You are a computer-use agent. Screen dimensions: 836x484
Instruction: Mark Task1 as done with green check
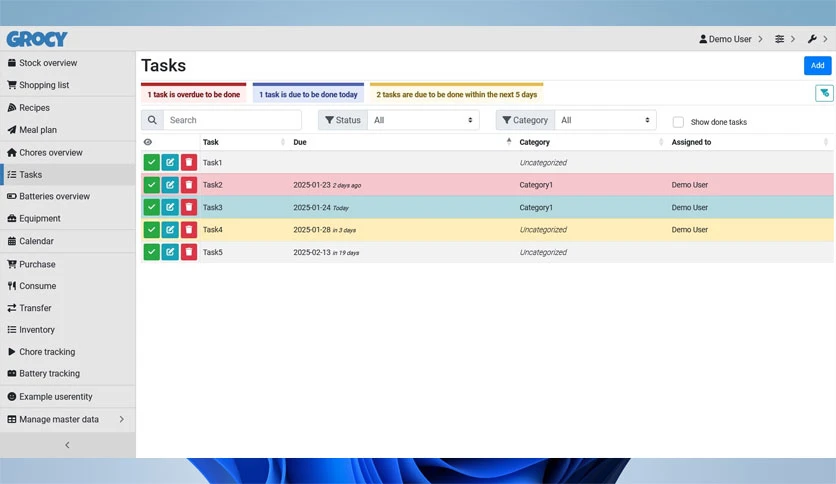tap(151, 163)
